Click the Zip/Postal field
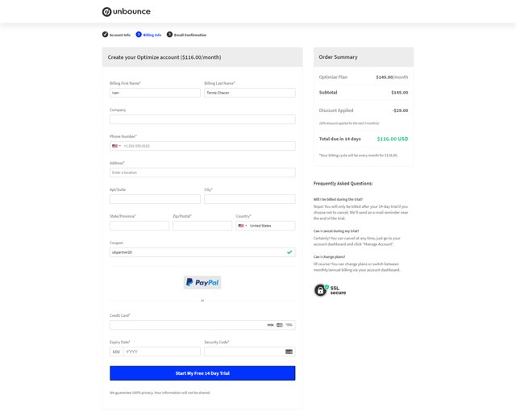The image size is (516, 420). (202, 226)
